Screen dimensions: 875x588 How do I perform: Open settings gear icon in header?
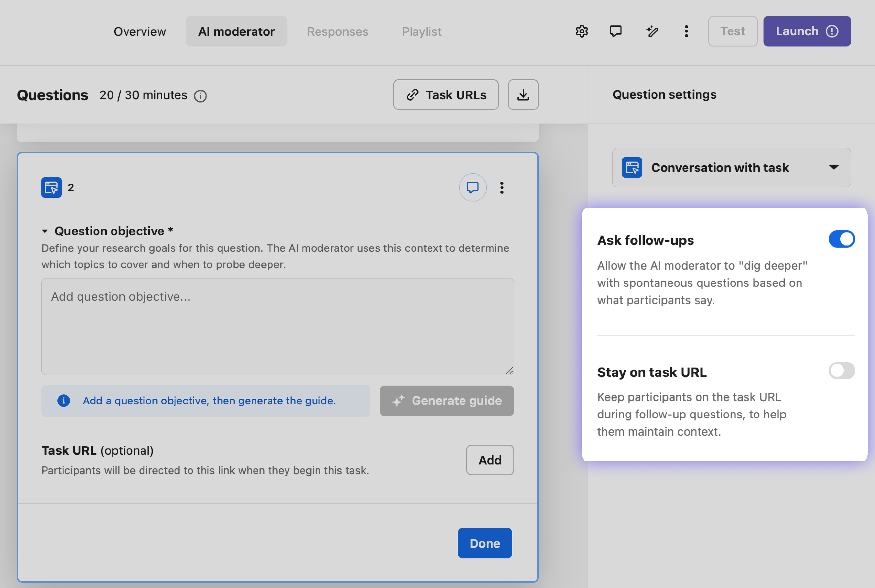point(582,31)
